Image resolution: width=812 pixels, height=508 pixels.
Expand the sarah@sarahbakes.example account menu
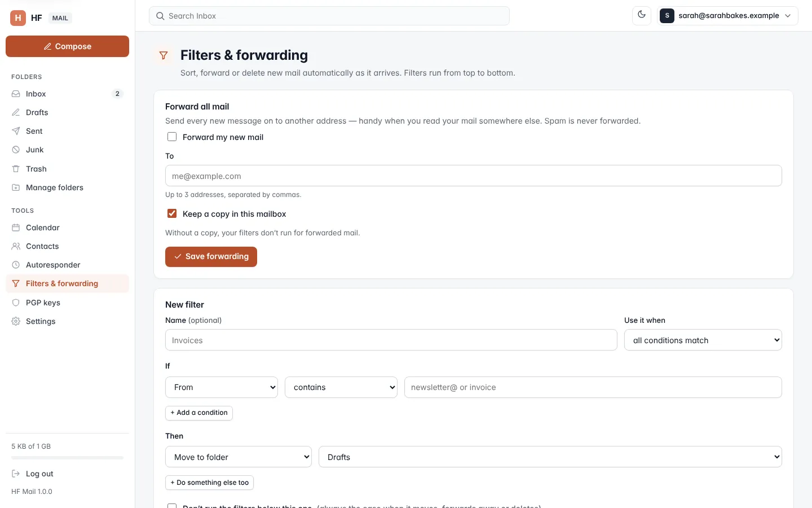[x=727, y=16]
